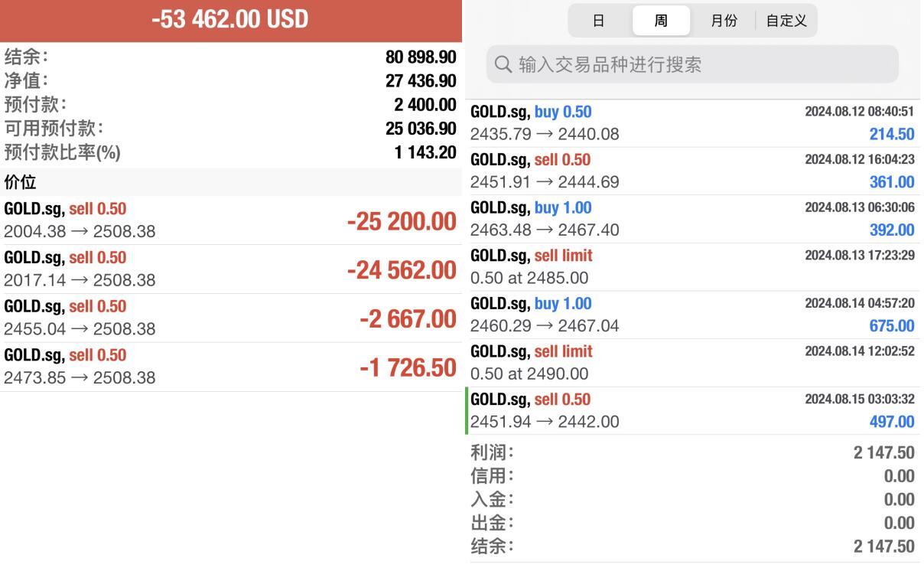Image resolution: width=924 pixels, height=571 pixels.
Task: Open the sell position opened at 2017.14
Action: click(229, 269)
